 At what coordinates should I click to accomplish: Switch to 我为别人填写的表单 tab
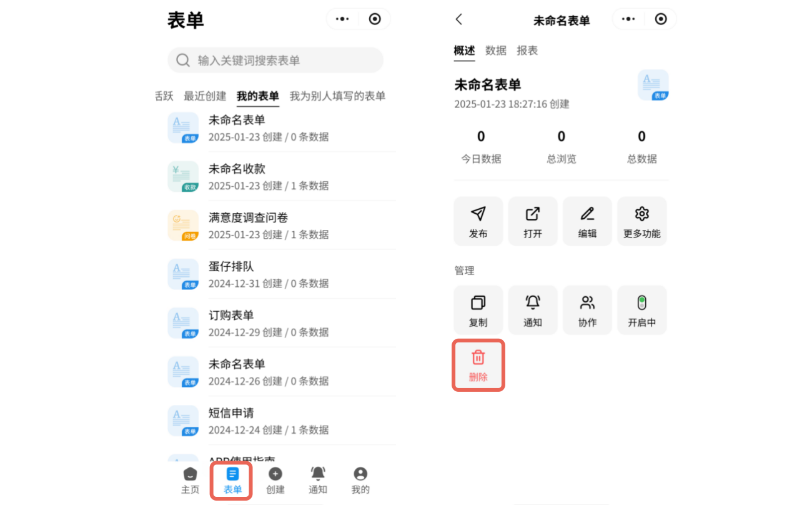point(337,96)
